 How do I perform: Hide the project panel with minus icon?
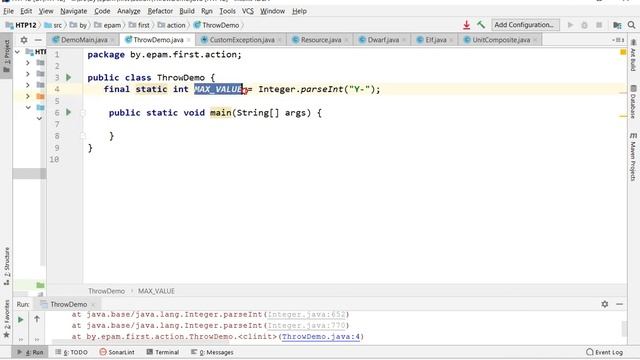click(x=38, y=40)
